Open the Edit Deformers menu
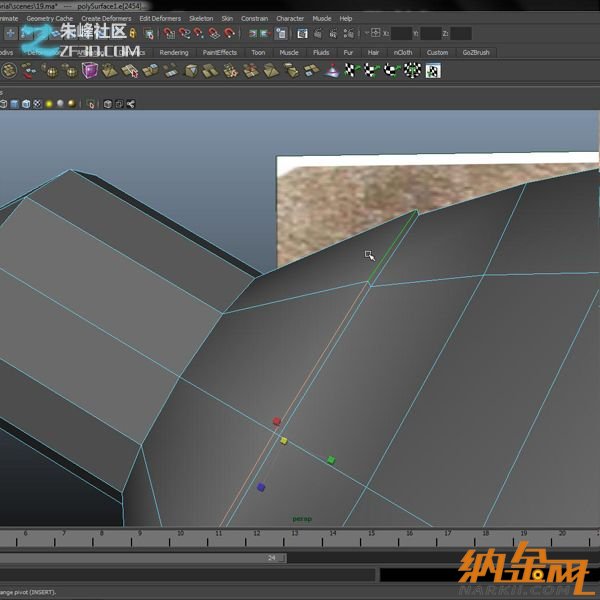The width and height of the screenshot is (600, 600). [158, 18]
